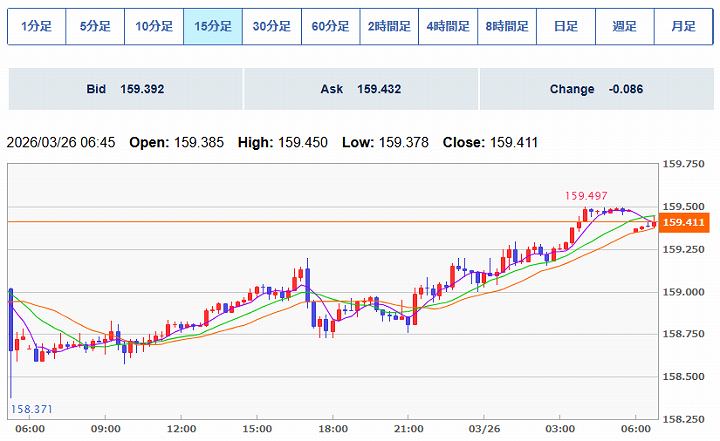Show the 2時間足 chart
720x441 pixels.
click(x=389, y=27)
